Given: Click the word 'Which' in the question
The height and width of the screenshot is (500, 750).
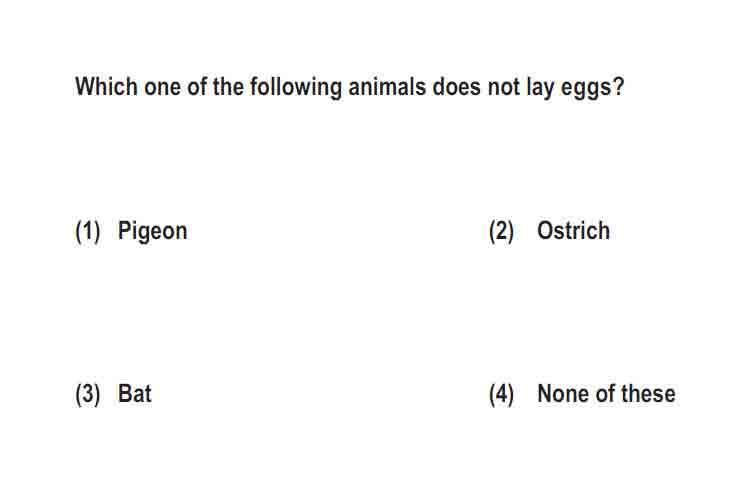Looking at the screenshot, I should [106, 87].
